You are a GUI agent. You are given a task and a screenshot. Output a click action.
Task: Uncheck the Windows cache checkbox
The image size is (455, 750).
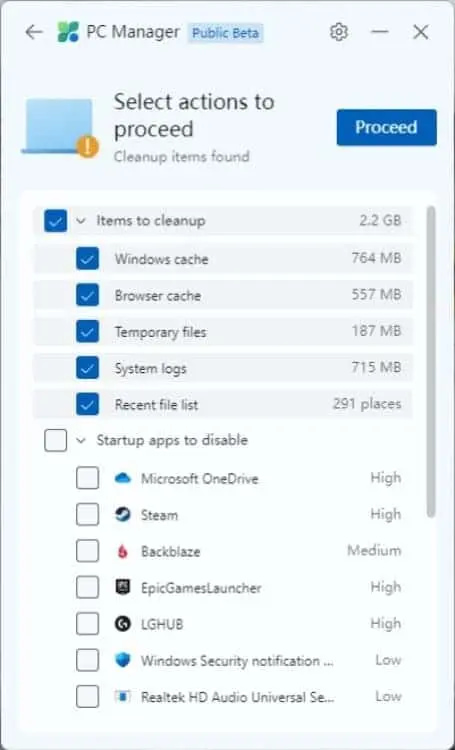point(87,259)
